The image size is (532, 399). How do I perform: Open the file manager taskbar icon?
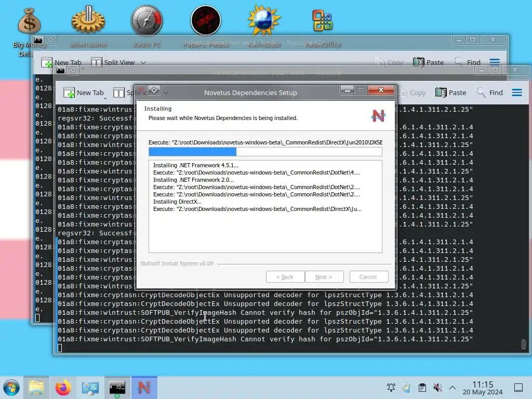point(36,388)
